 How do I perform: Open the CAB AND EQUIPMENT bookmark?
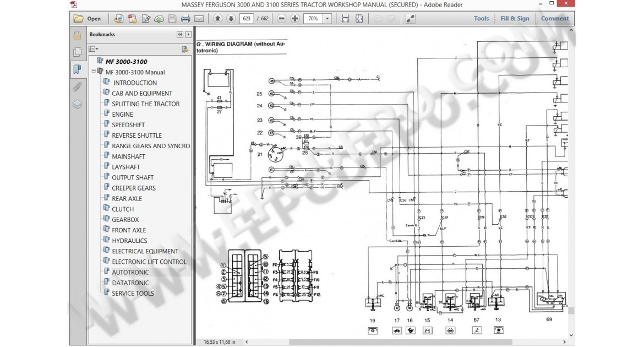coord(142,93)
